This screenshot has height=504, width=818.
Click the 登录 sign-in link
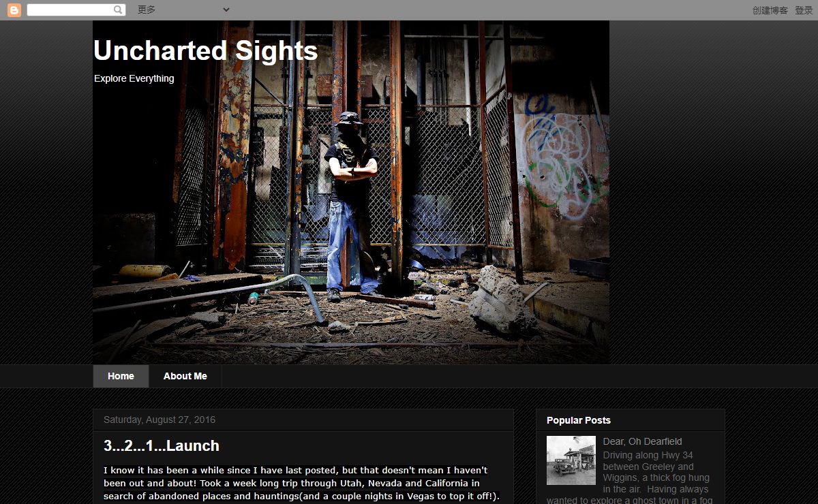pyautogui.click(x=804, y=10)
